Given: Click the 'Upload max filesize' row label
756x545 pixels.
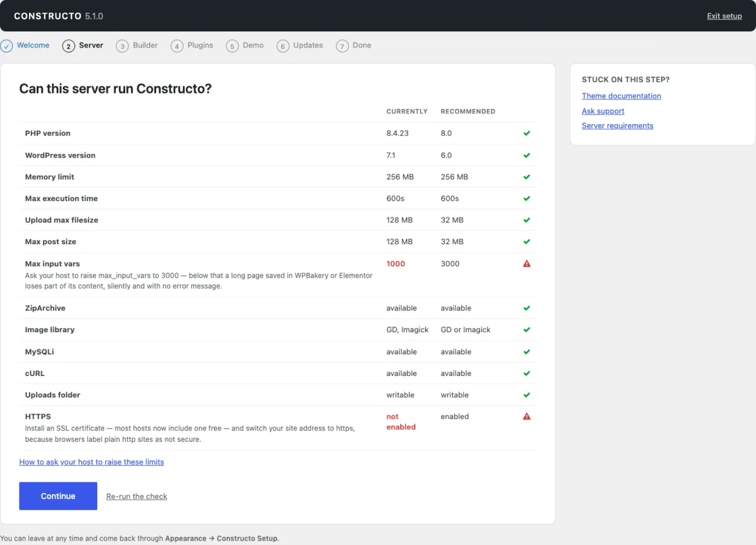Looking at the screenshot, I should [x=62, y=220].
